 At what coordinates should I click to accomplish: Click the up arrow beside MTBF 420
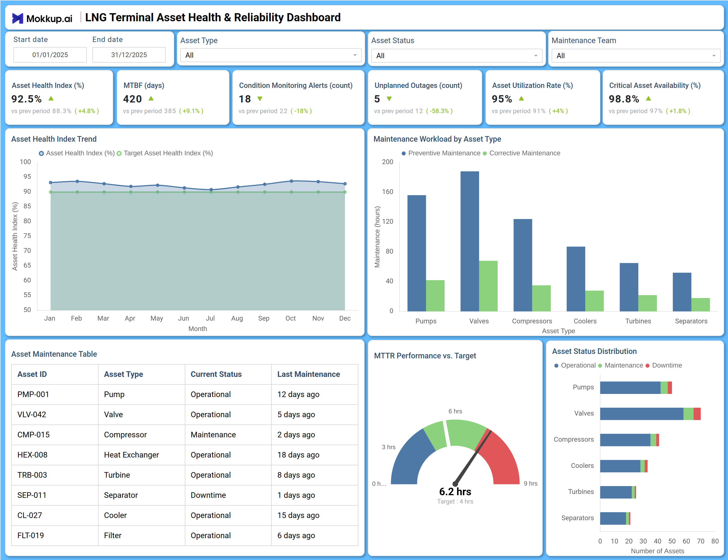pos(151,99)
